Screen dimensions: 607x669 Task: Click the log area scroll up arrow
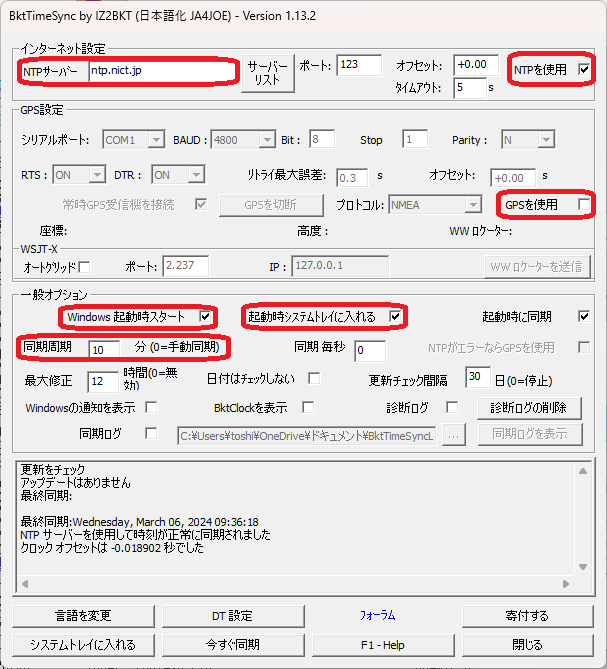(583, 471)
